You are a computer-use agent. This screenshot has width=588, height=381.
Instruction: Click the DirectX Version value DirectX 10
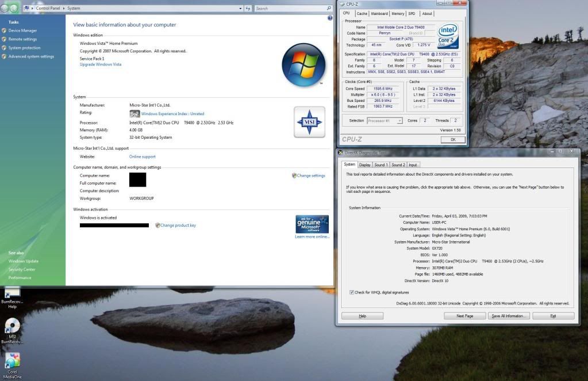[440, 281]
